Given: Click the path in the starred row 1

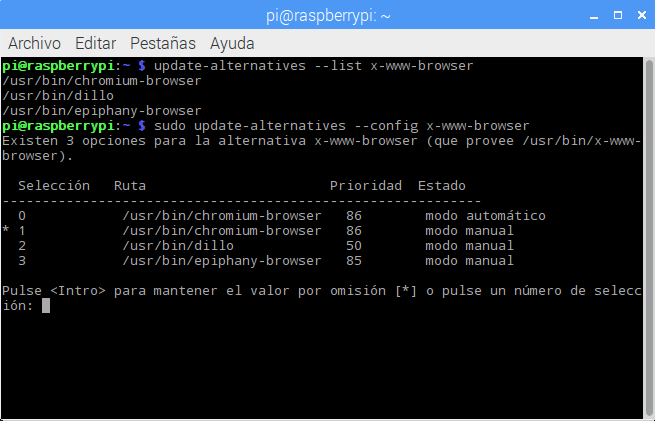Looking at the screenshot, I should click(x=222, y=231).
